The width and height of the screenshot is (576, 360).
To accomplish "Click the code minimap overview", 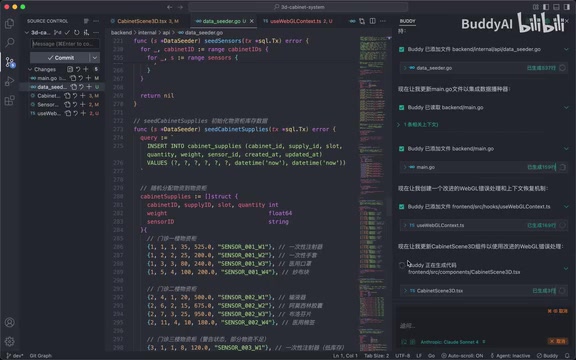I will click(372, 193).
